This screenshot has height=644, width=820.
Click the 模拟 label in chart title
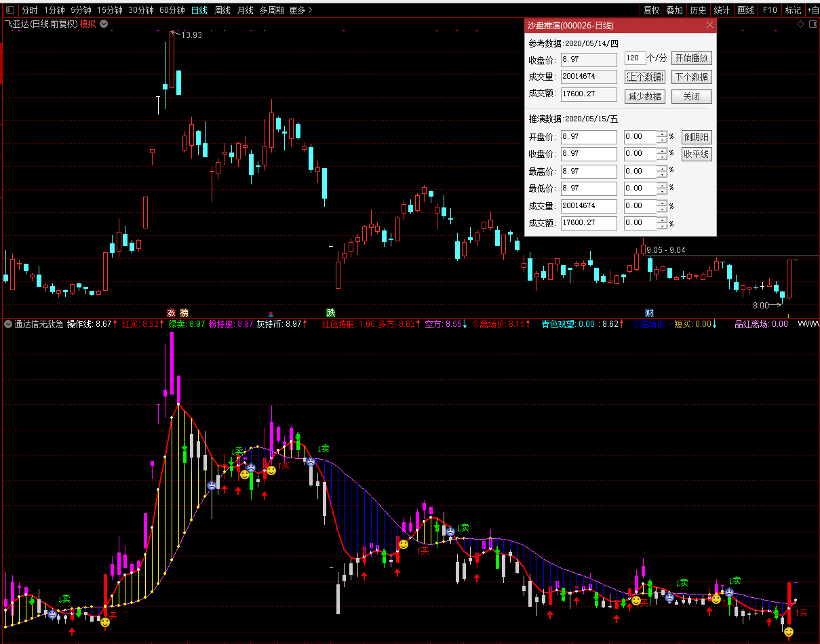[88, 24]
